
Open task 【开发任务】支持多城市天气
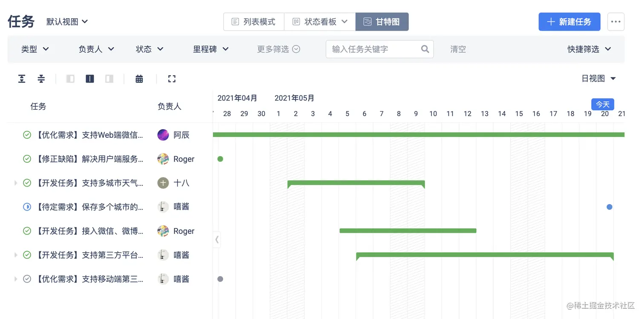89,183
